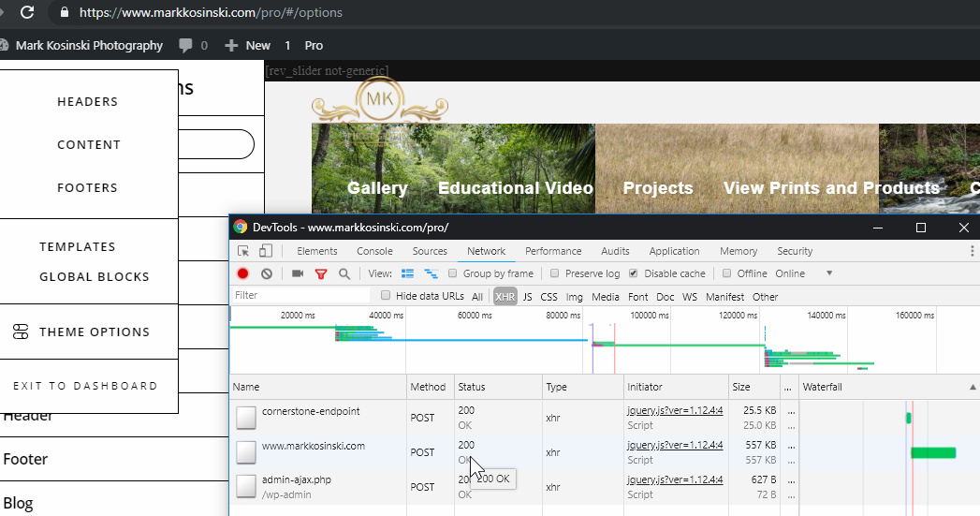Open View Prints and Products link

tap(832, 187)
